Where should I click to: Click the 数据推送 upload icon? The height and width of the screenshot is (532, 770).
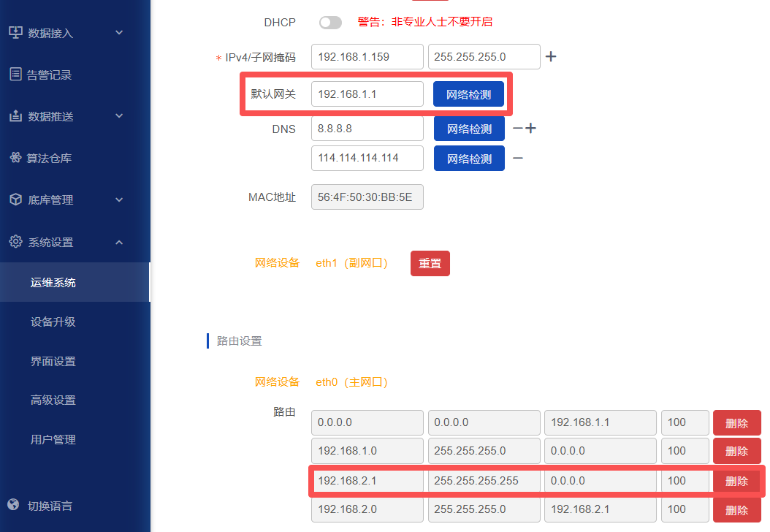point(15,116)
